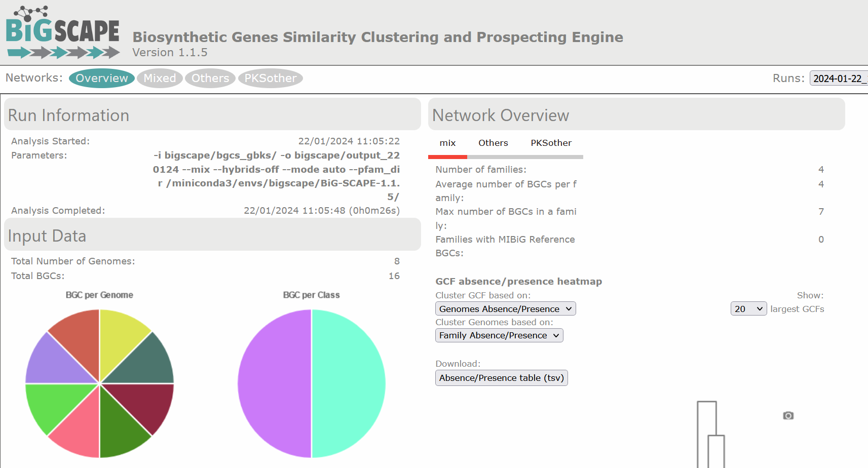
Task: Open the Runs selection dropdown
Action: coord(839,78)
